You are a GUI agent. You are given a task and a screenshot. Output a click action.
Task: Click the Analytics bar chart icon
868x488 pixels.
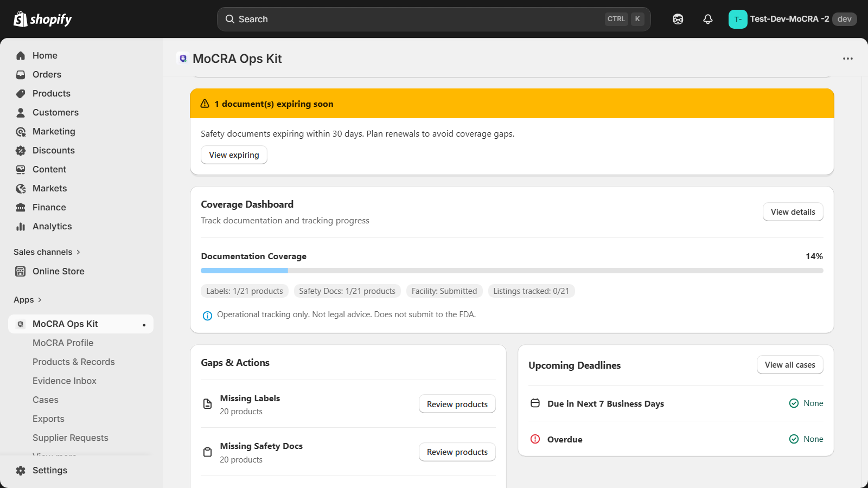[x=21, y=226]
